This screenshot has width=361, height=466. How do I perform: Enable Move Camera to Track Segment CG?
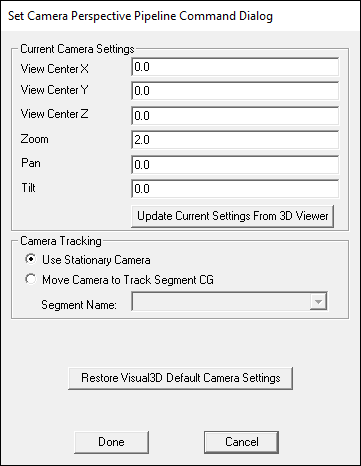click(x=31, y=279)
